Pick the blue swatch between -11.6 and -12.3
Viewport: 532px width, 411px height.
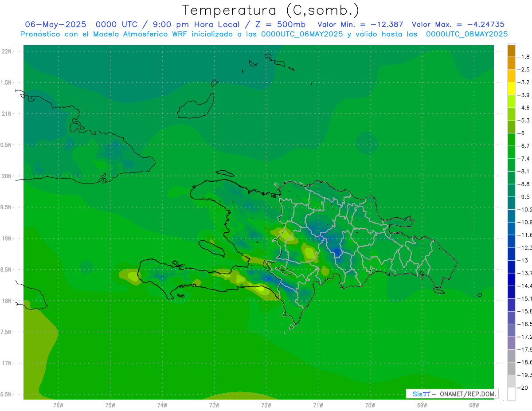click(511, 241)
